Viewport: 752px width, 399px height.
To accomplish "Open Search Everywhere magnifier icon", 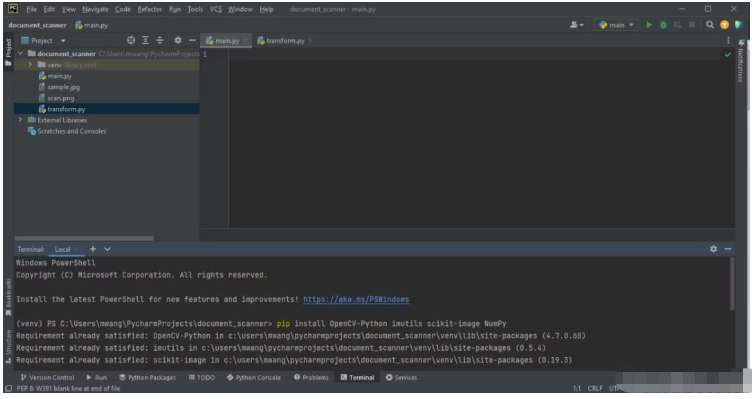I will tap(710, 25).
